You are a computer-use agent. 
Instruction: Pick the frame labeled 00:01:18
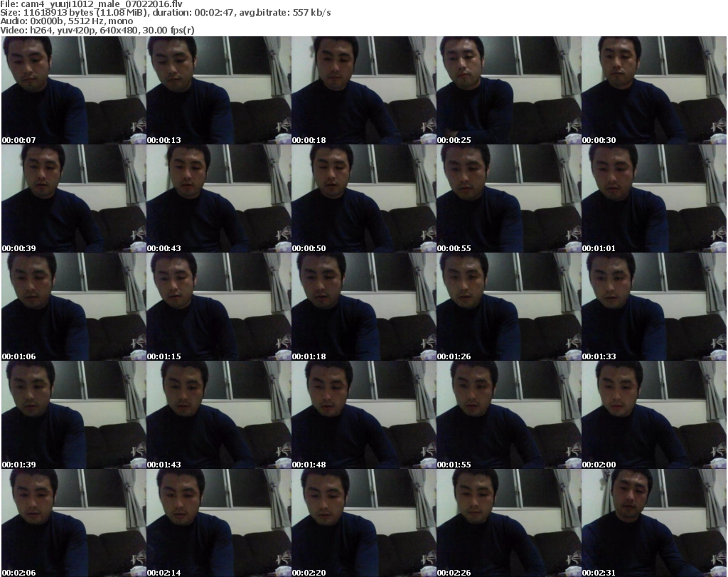tap(363, 307)
